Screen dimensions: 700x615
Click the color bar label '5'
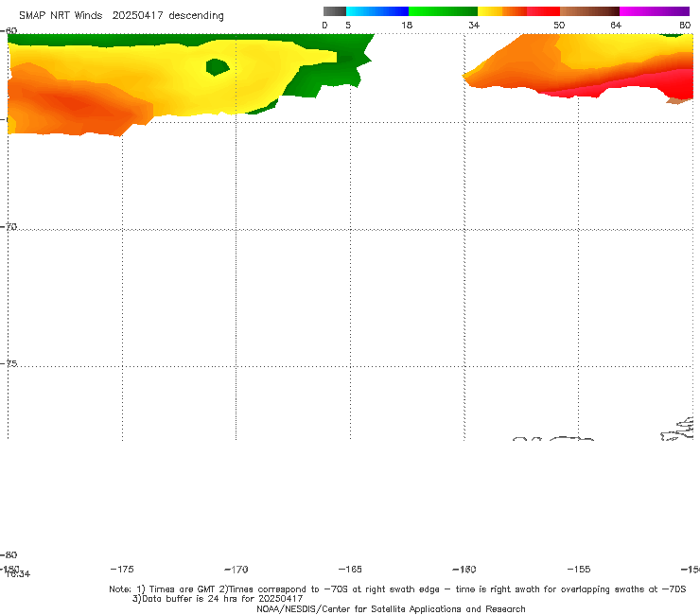348,25
